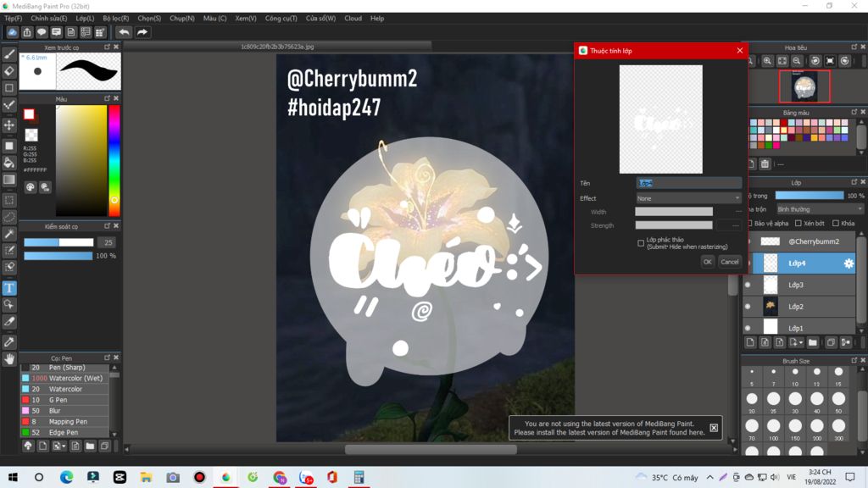
Task: Open the Bình thường blend mode dropdown
Action: coord(820,209)
